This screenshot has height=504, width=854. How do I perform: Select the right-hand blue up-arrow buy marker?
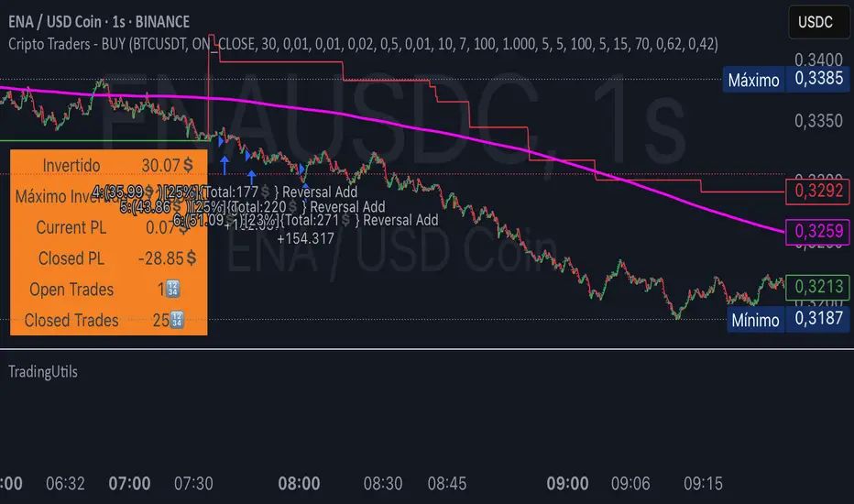pos(251,176)
